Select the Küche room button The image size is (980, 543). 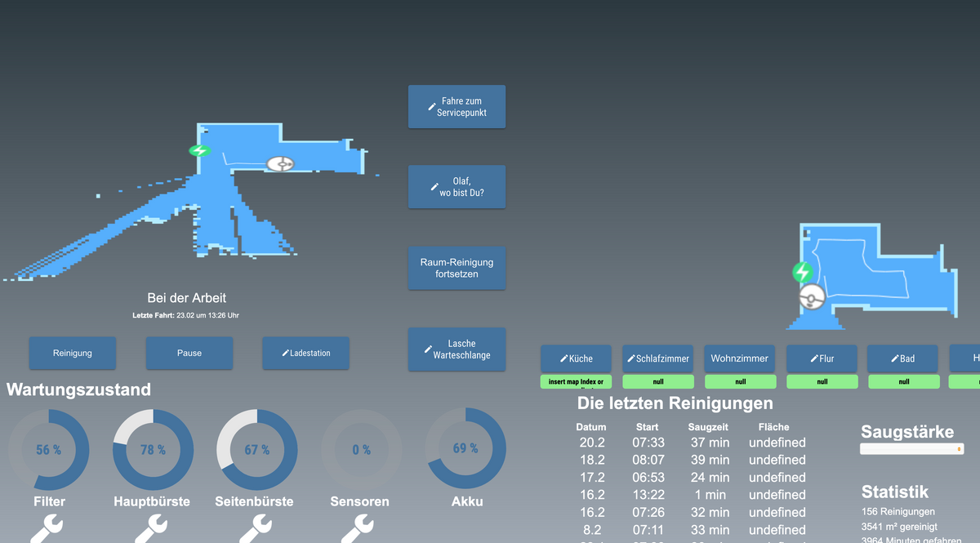coord(576,358)
